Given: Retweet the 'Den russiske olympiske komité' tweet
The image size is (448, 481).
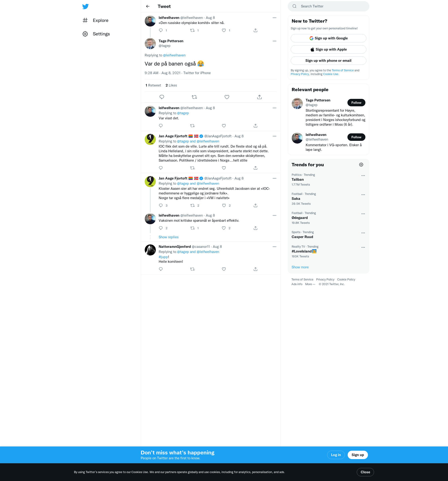Looking at the screenshot, I should click(192, 31).
